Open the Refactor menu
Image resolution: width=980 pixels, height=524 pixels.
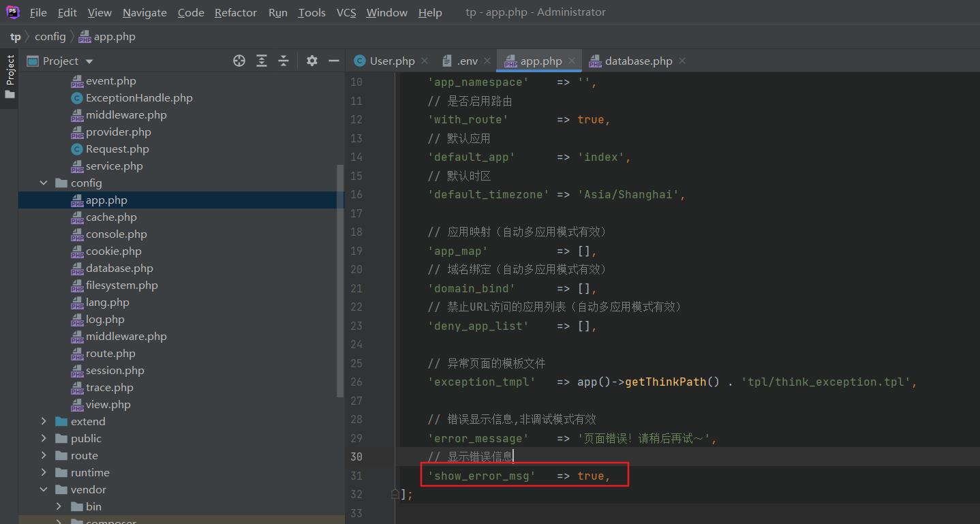click(x=236, y=12)
